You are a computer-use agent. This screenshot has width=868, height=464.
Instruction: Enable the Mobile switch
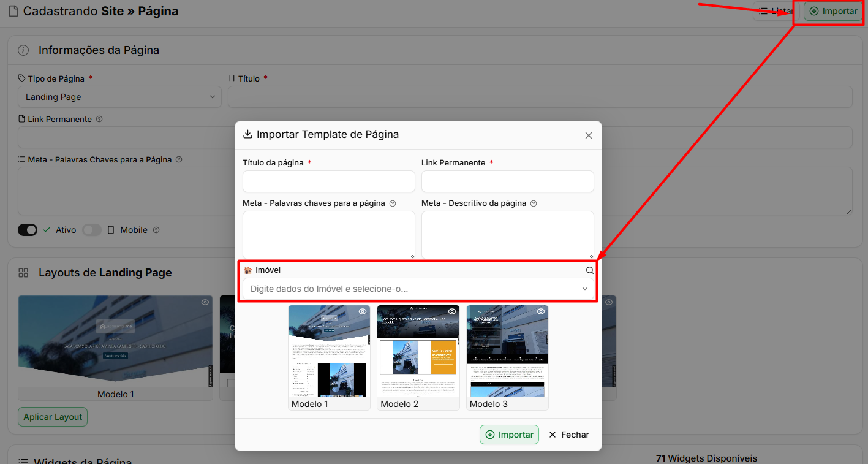pos(92,230)
